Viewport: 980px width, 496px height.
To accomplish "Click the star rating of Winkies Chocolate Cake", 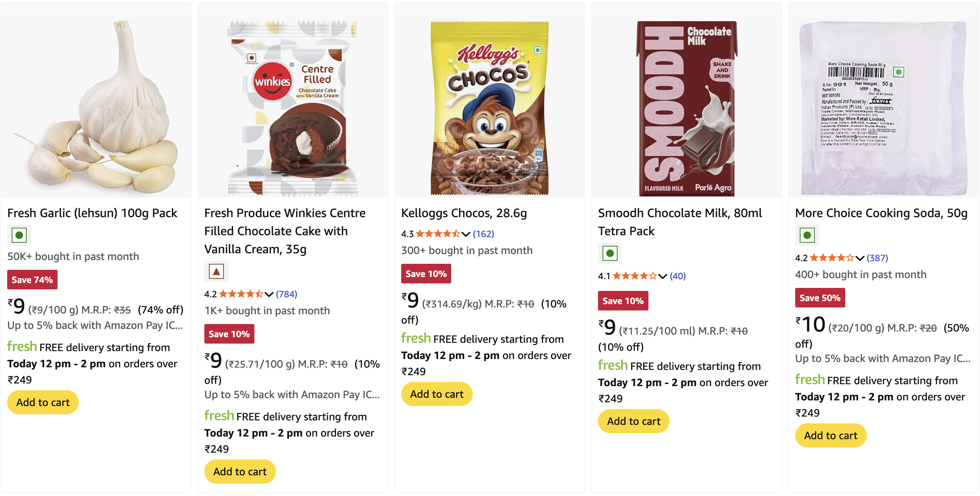I will [x=240, y=294].
